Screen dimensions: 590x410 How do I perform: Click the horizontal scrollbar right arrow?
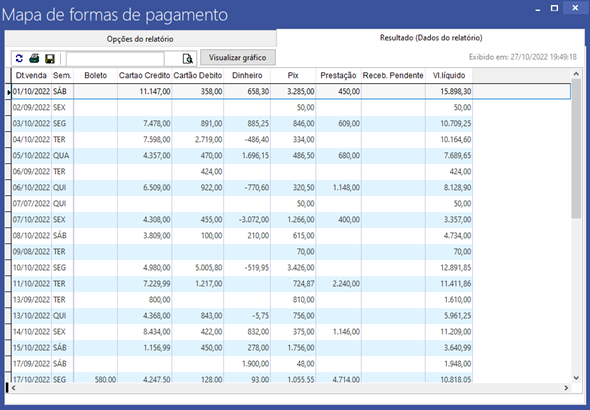pyautogui.click(x=566, y=388)
